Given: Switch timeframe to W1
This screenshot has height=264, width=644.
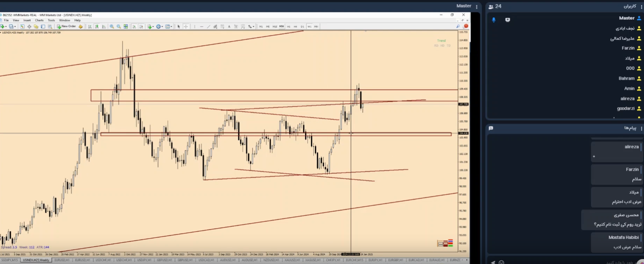Looking at the screenshot, I should [309, 27].
